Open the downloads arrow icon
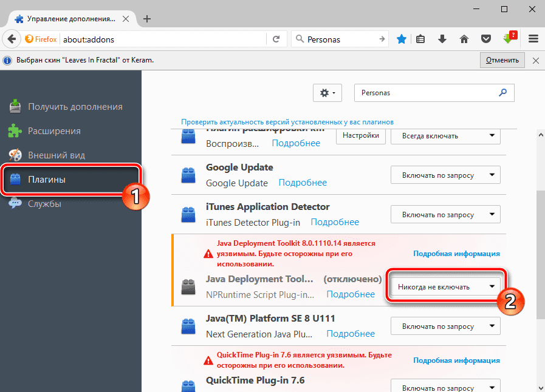The width and height of the screenshot is (545, 392). pos(442,39)
